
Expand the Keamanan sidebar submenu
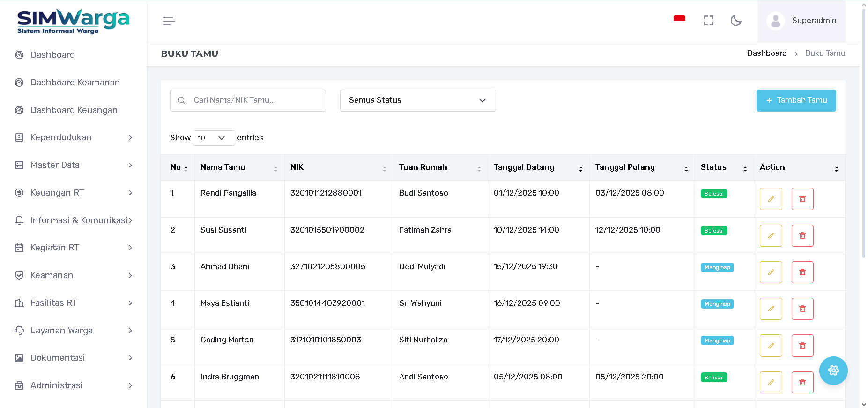click(74, 275)
